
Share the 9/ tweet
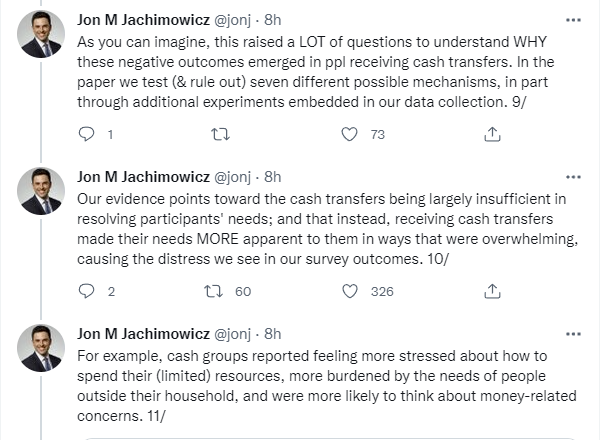tap(492, 134)
